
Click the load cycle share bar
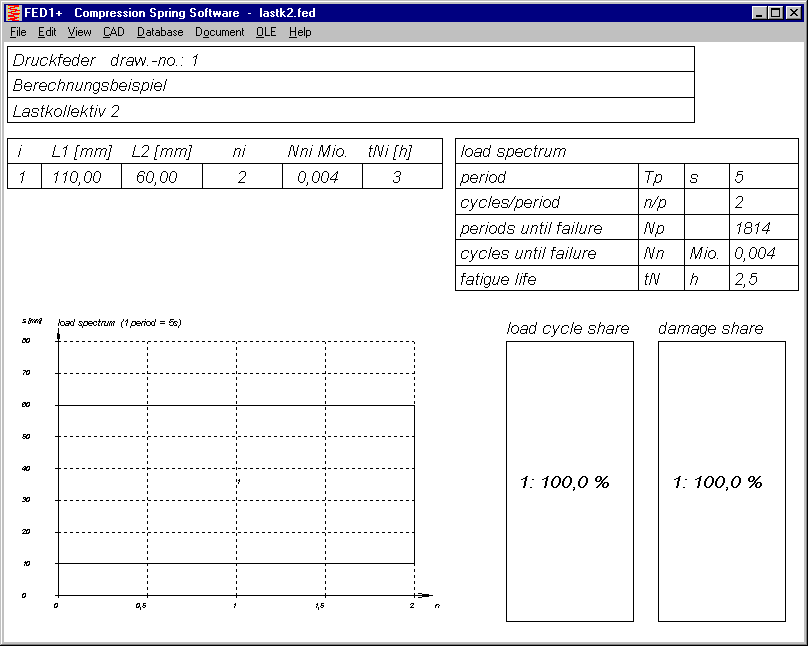[569, 481]
